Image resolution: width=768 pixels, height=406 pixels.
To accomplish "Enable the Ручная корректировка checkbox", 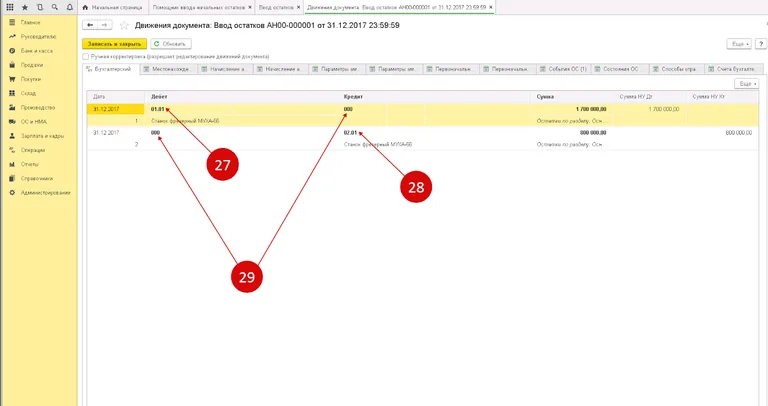I will (86, 57).
